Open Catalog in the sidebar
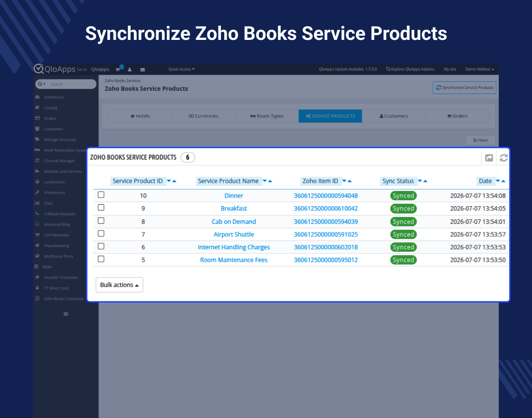Viewport: 532px width, 418px height. pyautogui.click(x=50, y=107)
